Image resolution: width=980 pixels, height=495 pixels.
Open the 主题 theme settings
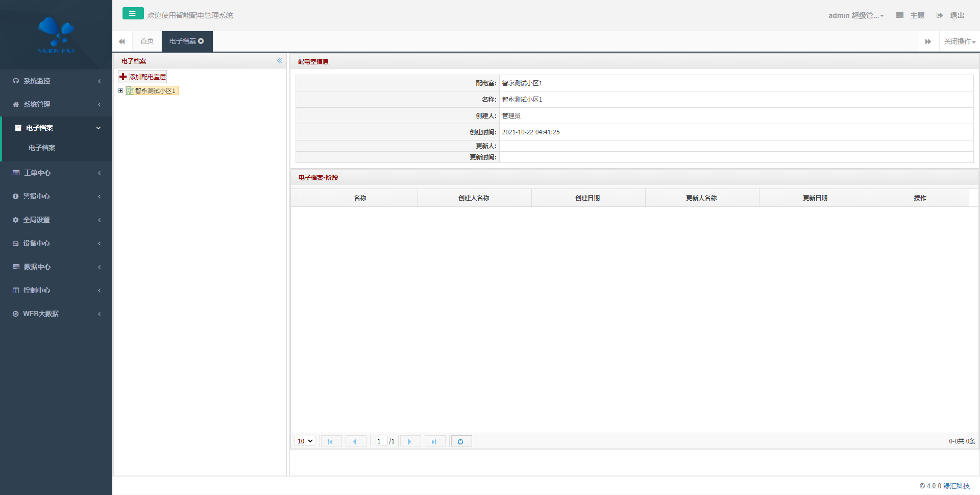tap(911, 15)
